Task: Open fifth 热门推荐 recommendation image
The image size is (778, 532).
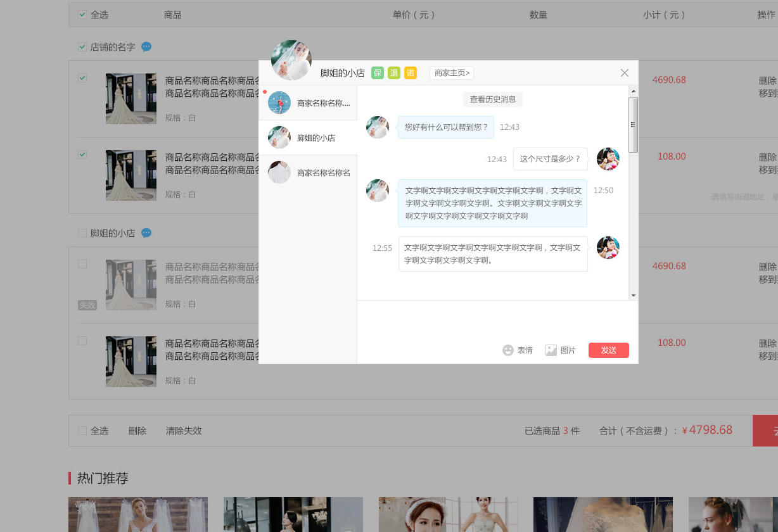Action: tap(733, 514)
